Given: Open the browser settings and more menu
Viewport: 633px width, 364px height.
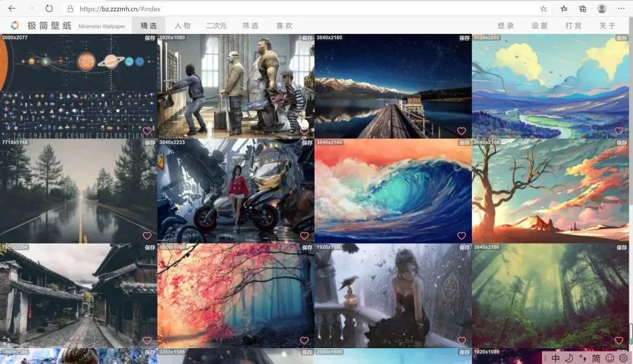Looking at the screenshot, I should coord(621,8).
